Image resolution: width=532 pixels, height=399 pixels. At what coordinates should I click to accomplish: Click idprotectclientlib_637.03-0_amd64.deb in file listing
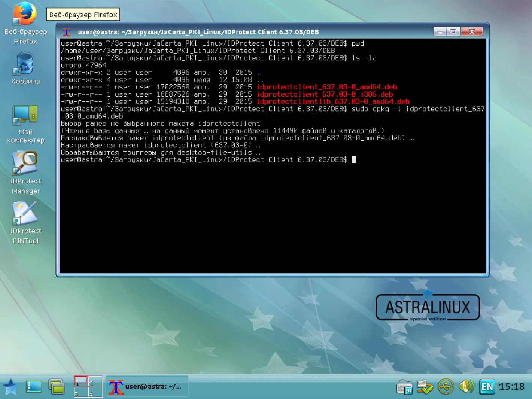[x=333, y=101]
